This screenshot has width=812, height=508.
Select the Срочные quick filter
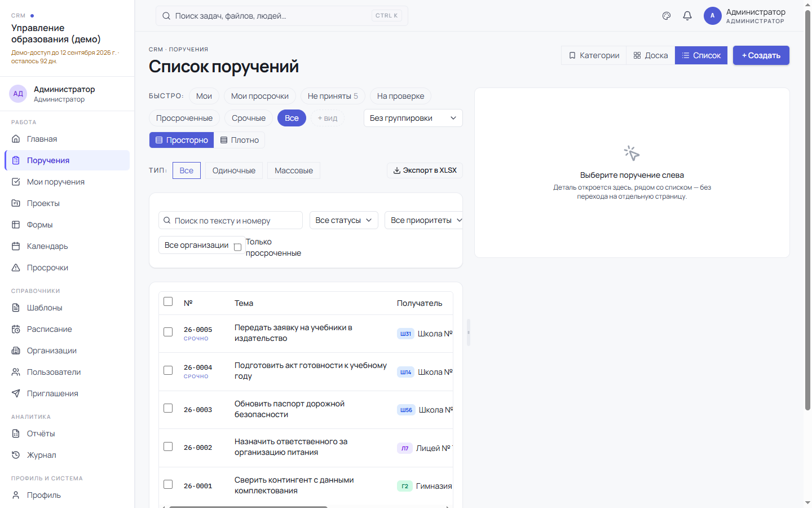(249, 118)
